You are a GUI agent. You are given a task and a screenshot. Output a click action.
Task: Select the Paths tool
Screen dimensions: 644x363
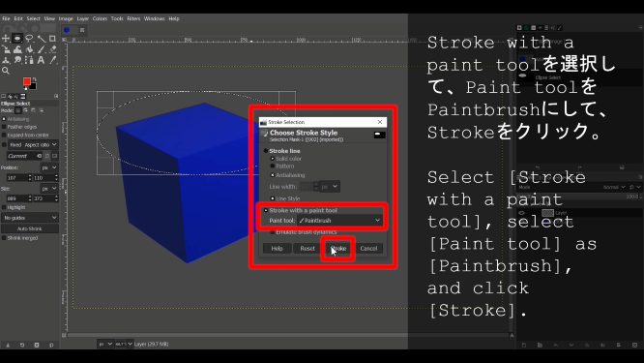coord(29,60)
